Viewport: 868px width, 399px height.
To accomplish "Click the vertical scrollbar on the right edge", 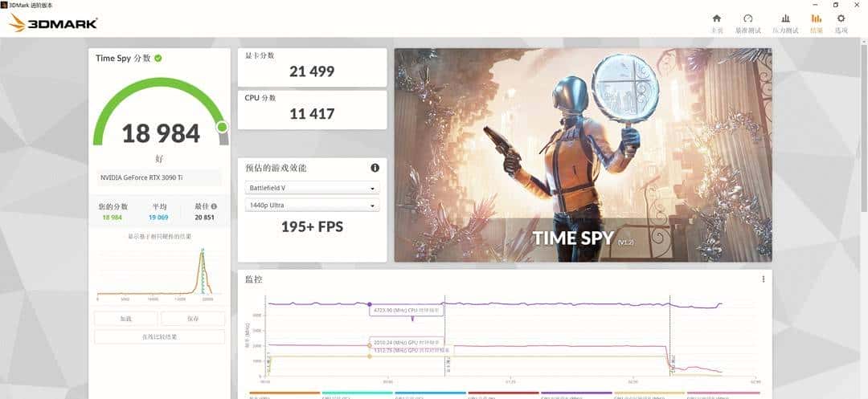I will coord(864,127).
